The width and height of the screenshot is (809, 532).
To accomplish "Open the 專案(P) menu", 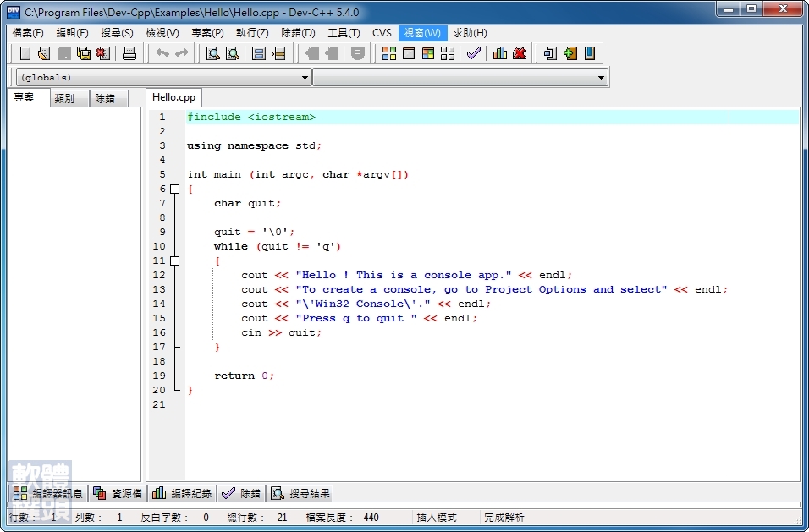I will pyautogui.click(x=208, y=33).
